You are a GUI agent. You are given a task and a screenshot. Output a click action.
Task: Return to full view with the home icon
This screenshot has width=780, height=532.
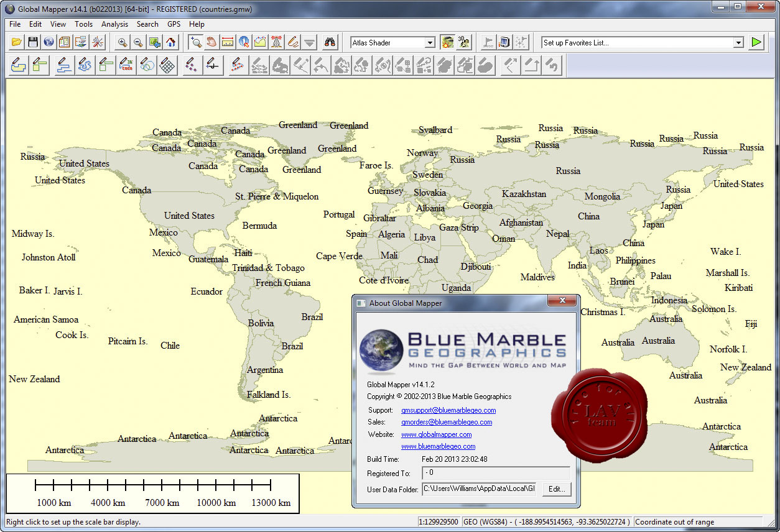click(170, 42)
